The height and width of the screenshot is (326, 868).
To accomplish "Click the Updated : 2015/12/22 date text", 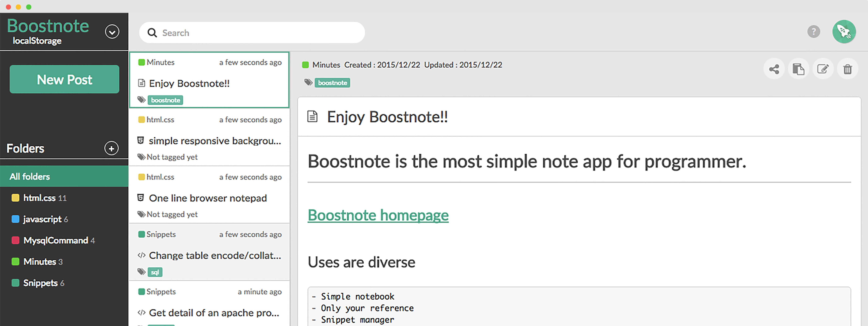I will click(463, 65).
